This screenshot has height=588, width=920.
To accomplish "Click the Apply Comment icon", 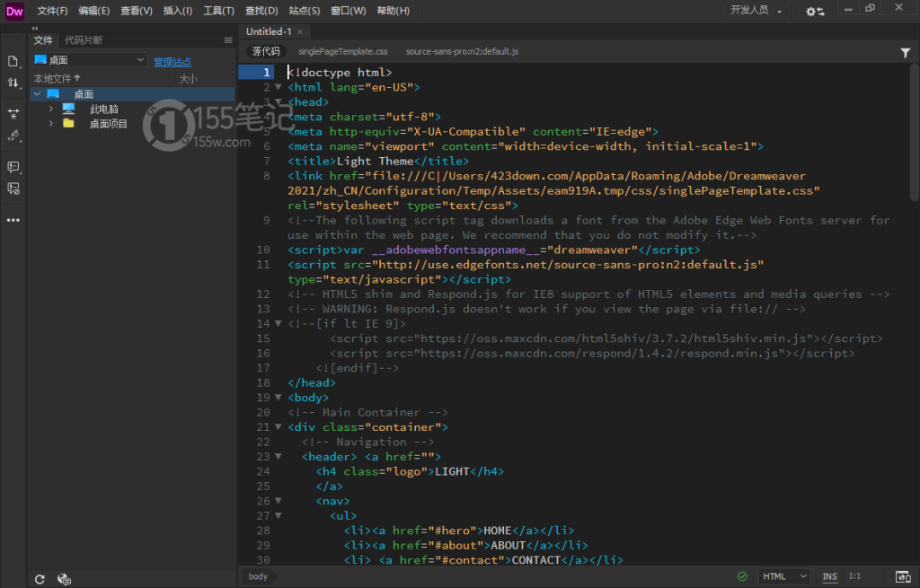I will (13, 167).
